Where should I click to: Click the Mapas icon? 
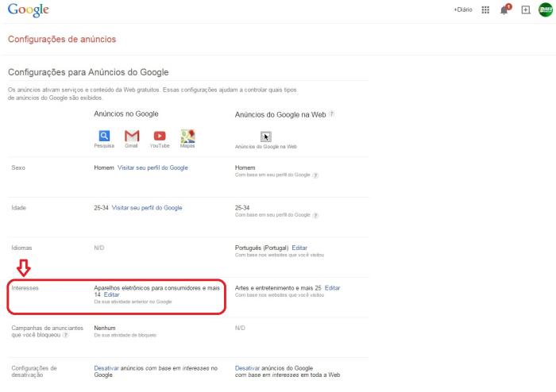(188, 136)
